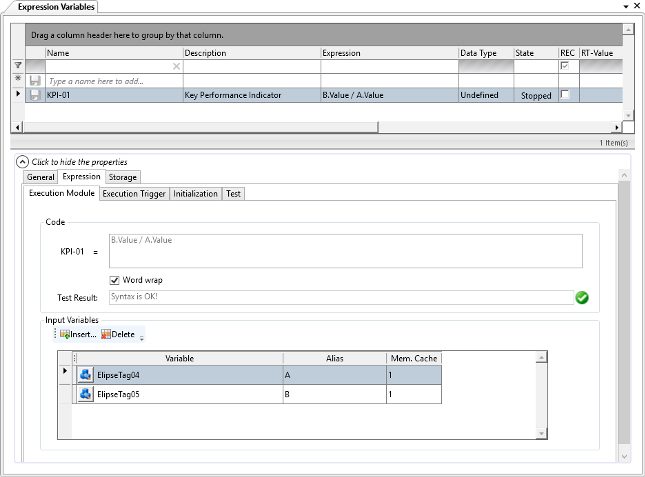
Task: Click alias cell B
Action: (334, 394)
